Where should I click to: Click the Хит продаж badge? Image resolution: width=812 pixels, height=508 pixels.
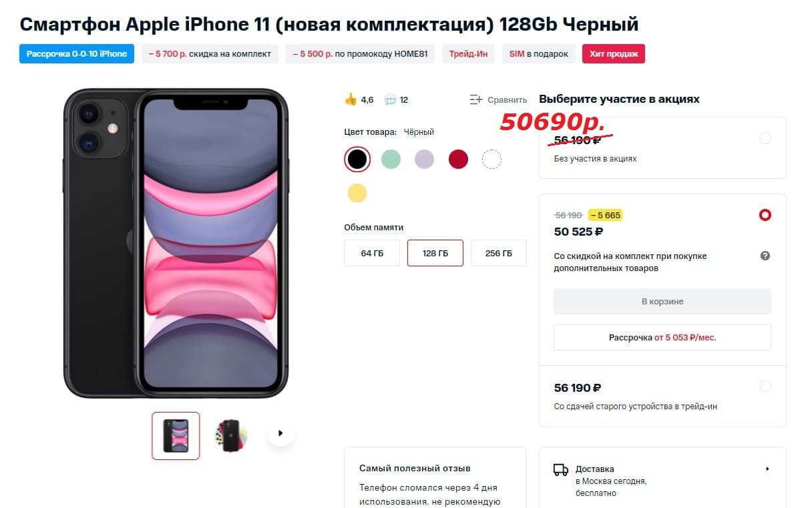614,54
